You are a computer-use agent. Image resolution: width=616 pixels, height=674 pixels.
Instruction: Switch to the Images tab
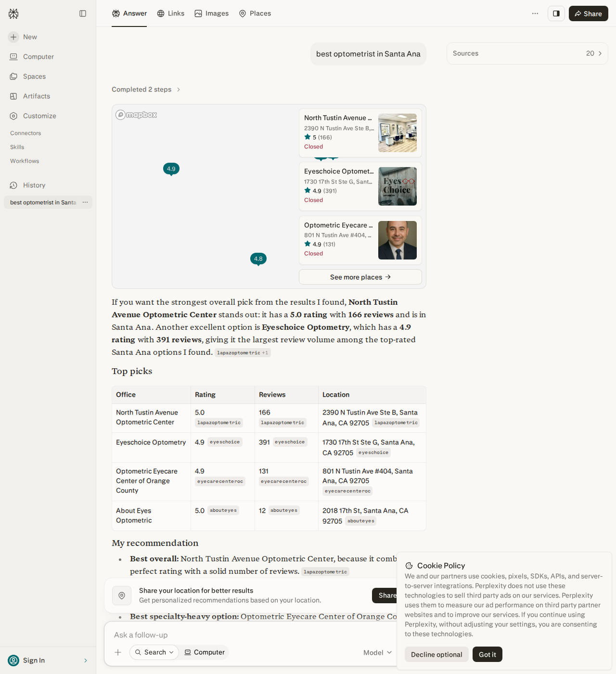coord(211,13)
